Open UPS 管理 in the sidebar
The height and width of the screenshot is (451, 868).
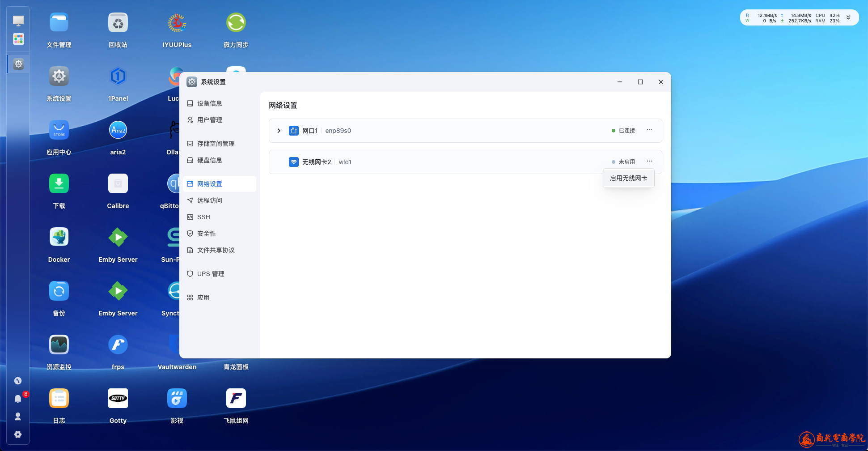click(x=220, y=274)
